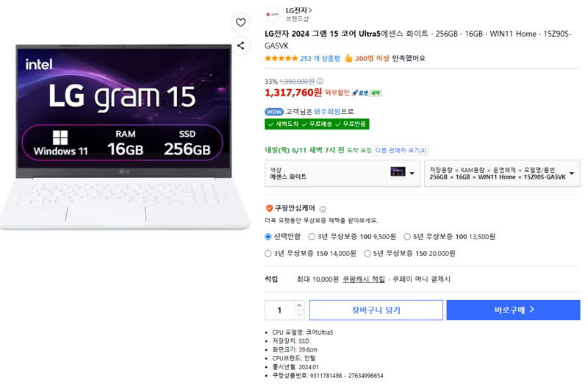Click 다른 판매자 보기(4)

401,150
